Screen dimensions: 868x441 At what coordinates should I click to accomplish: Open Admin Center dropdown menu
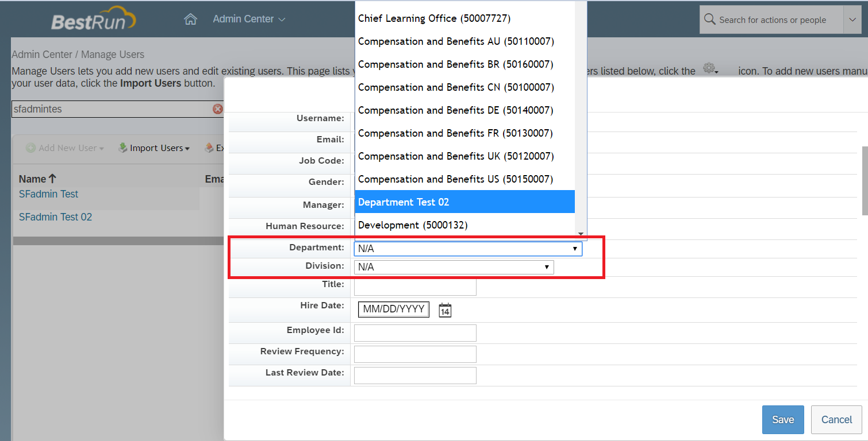(x=249, y=19)
